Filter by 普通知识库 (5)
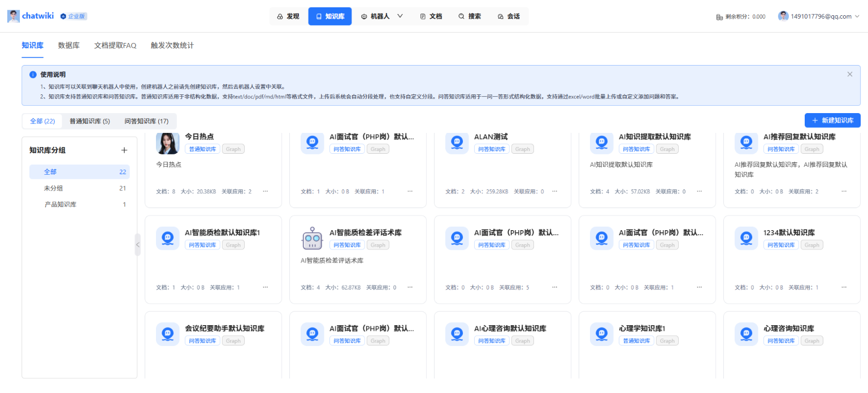The image size is (868, 393). tap(89, 121)
